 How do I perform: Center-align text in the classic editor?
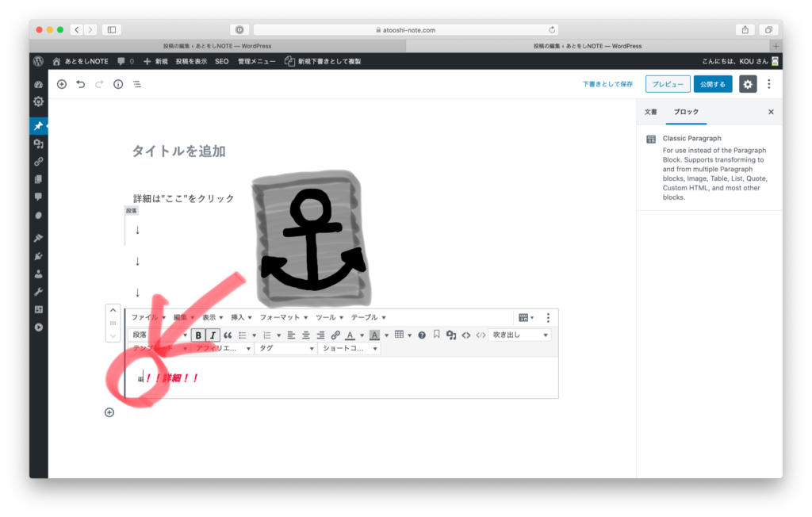pyautogui.click(x=305, y=335)
